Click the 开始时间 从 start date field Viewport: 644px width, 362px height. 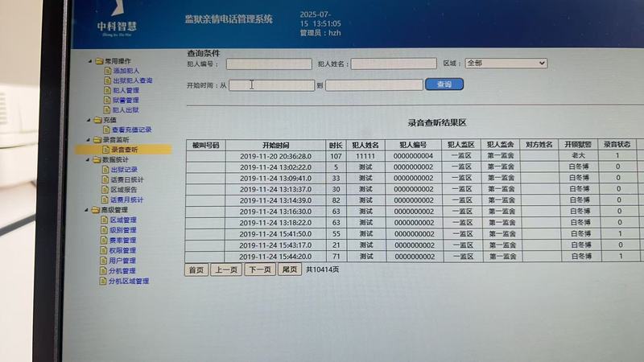(x=272, y=85)
